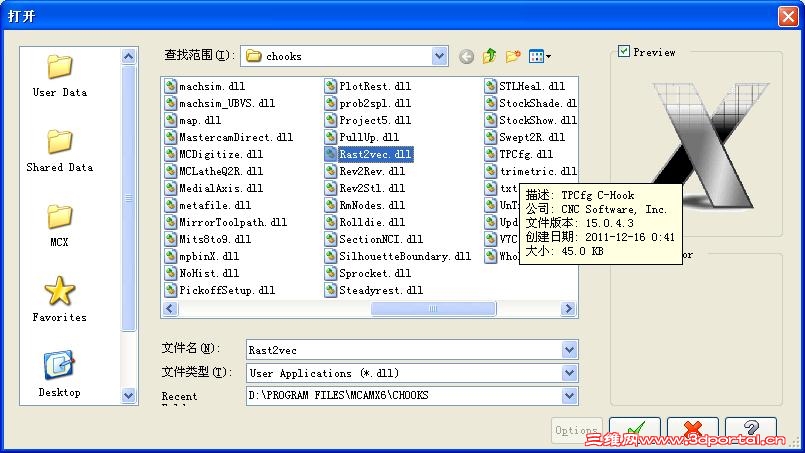Select the file machsim.dll
This screenshot has width=805, height=453.
point(205,86)
